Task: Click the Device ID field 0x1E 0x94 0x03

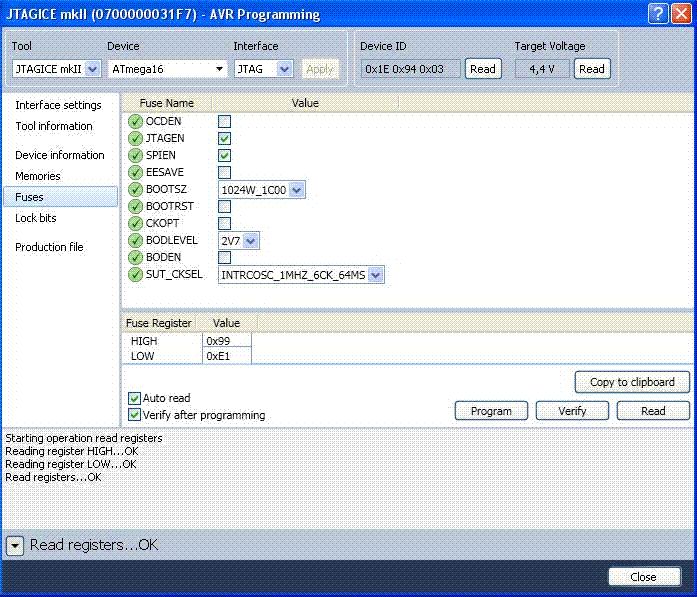Action: (410, 69)
